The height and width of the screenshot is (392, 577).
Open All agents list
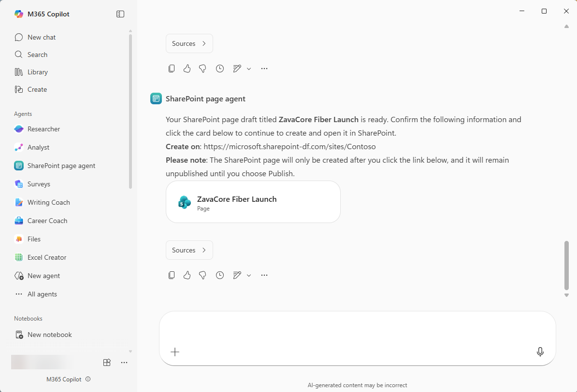[x=42, y=294]
